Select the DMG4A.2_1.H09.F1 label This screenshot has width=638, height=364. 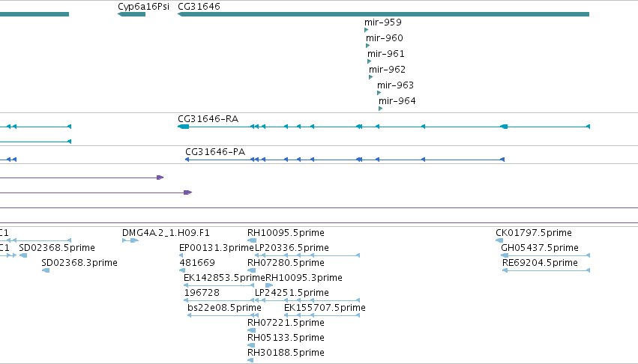coord(166,233)
